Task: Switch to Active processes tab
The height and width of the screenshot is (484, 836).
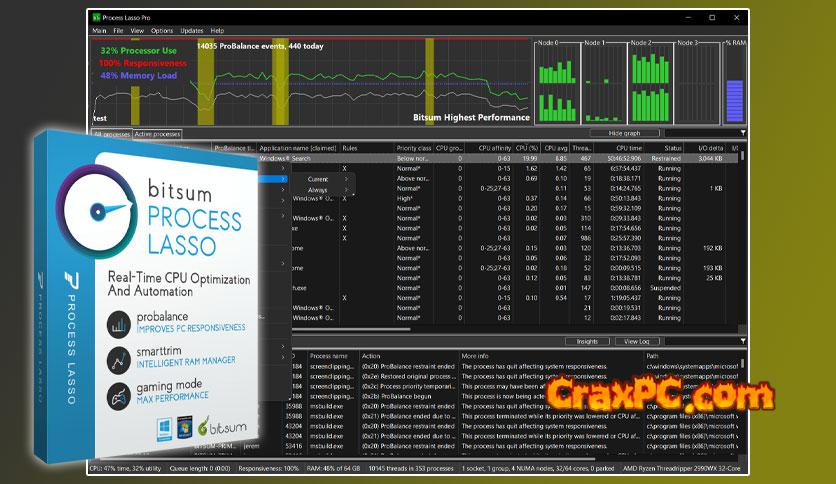Action: point(157,134)
